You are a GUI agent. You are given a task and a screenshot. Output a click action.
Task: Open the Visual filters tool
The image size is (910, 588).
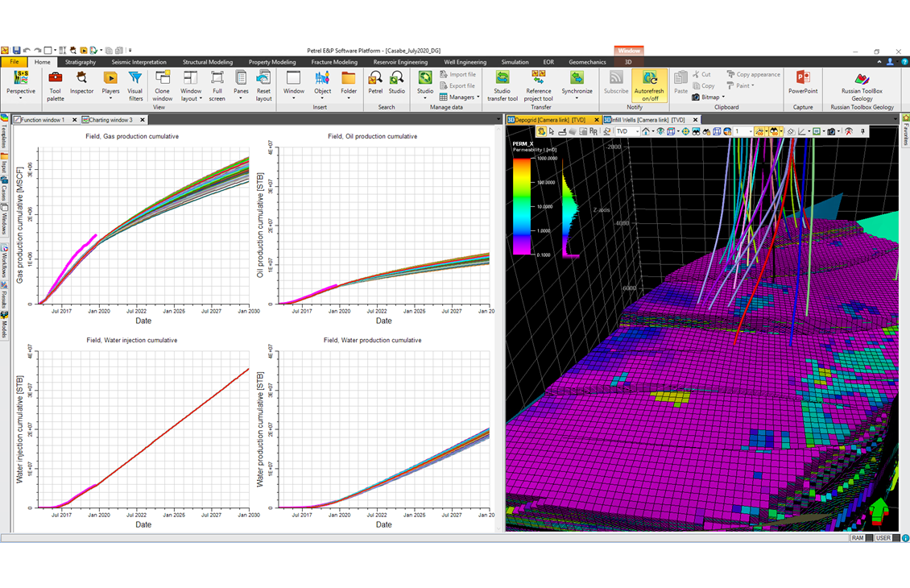point(134,85)
